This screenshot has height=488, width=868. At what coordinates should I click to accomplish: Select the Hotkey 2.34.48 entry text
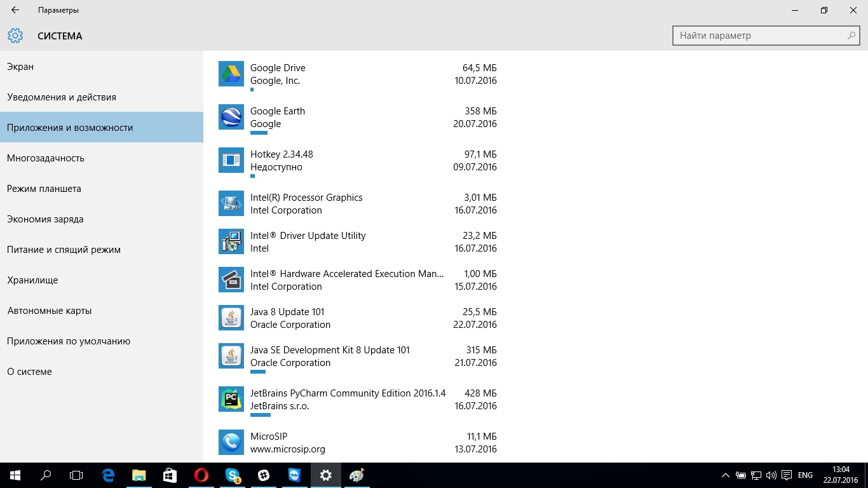click(281, 154)
